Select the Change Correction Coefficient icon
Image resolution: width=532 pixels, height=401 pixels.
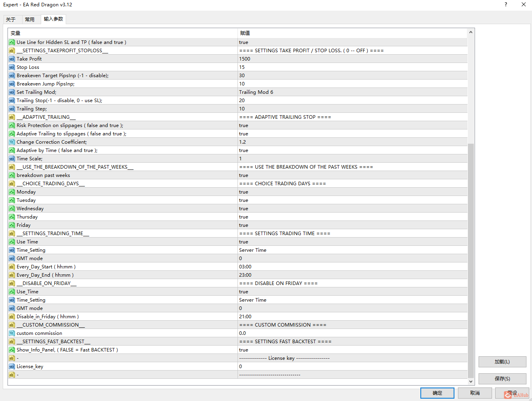click(12, 142)
